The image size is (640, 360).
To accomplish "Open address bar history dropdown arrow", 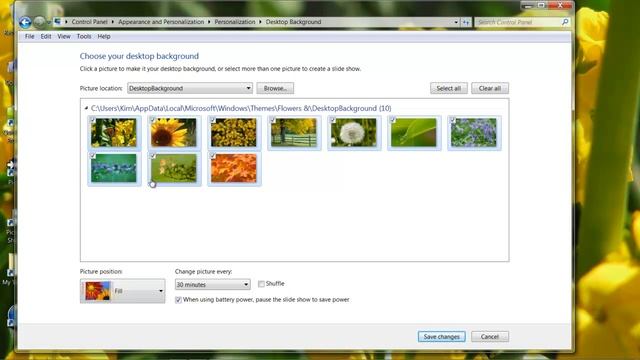I will coord(456,22).
